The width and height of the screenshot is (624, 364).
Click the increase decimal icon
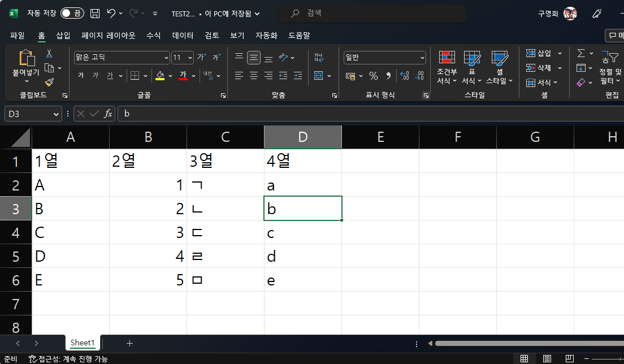[404, 76]
